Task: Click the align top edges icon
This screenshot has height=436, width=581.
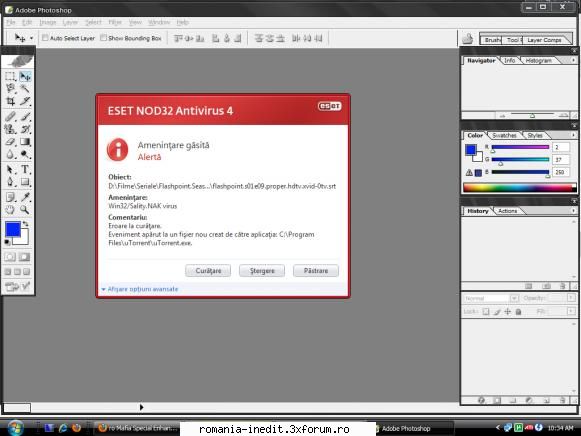Action: pos(178,38)
